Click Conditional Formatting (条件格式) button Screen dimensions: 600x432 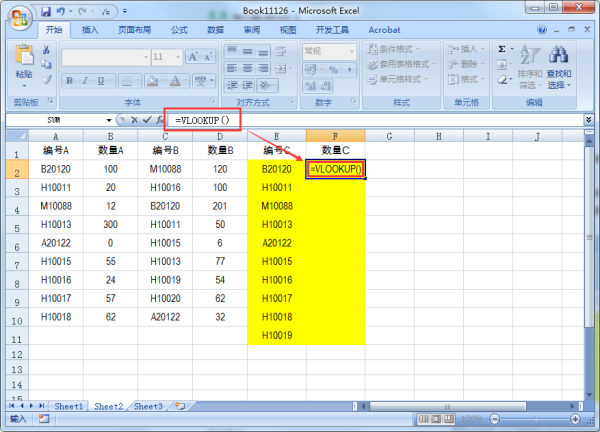click(x=396, y=49)
